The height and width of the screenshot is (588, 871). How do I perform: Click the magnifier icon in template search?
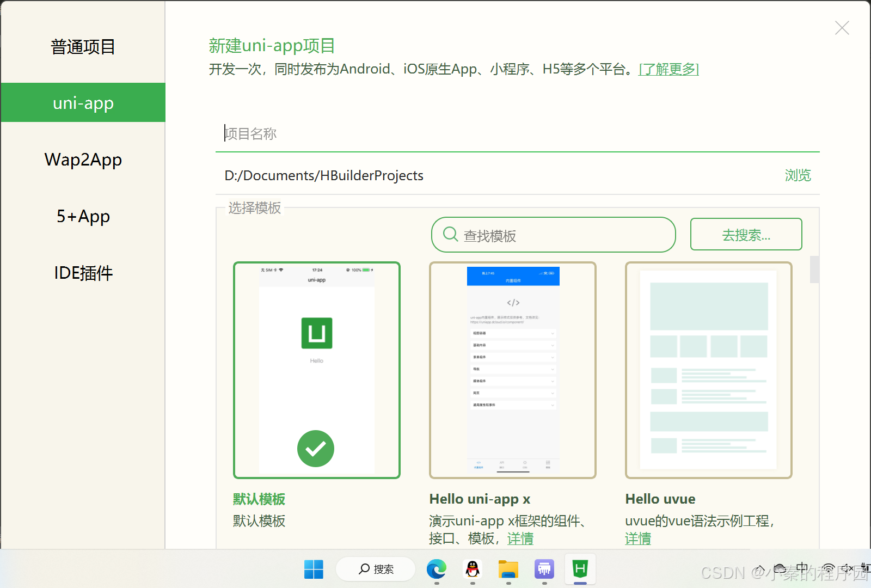point(450,234)
